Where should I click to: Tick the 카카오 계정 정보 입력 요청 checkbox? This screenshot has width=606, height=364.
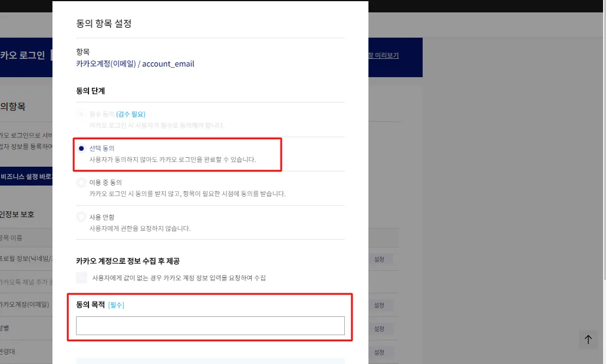point(81,277)
